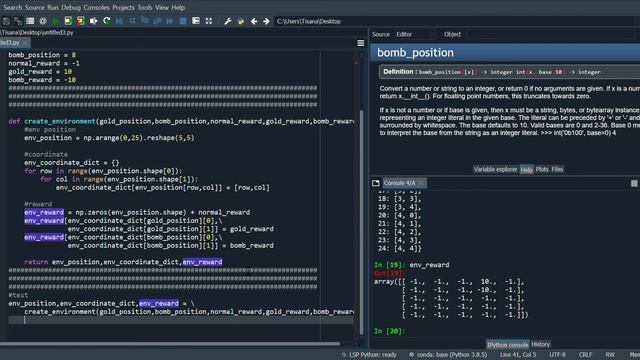
Task: Open the Search menu
Action: [12, 7]
